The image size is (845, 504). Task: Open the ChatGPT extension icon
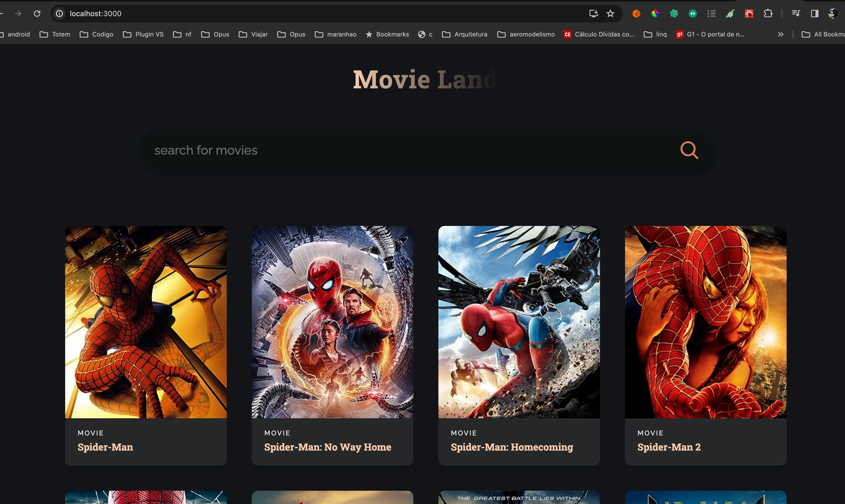point(674,14)
